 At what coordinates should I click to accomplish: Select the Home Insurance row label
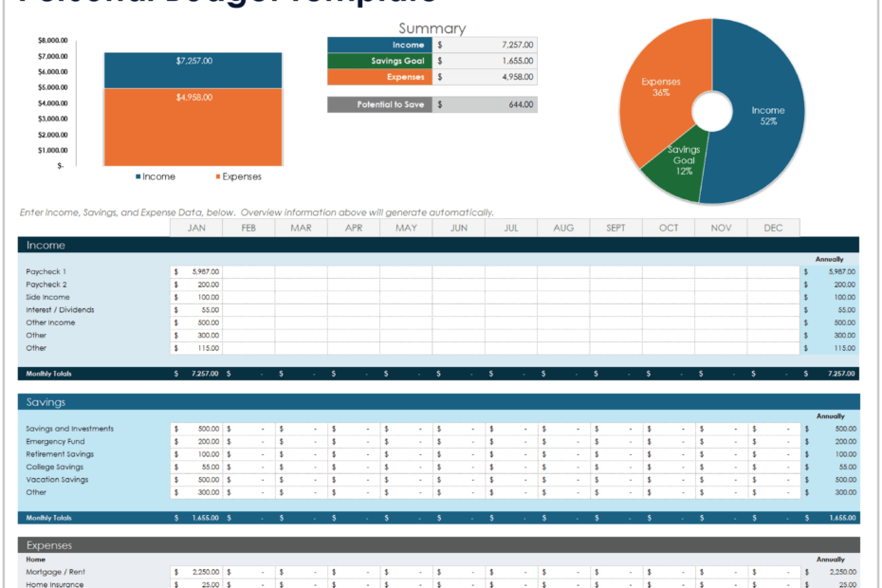pyautogui.click(x=55, y=584)
